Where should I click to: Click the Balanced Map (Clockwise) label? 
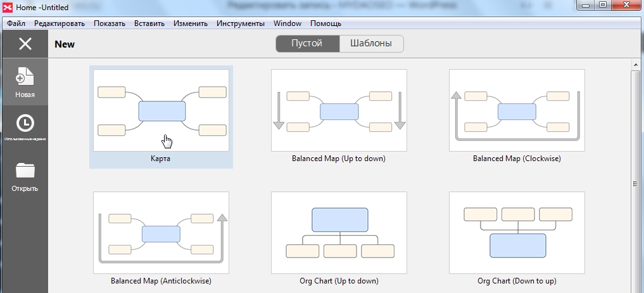pyautogui.click(x=517, y=159)
